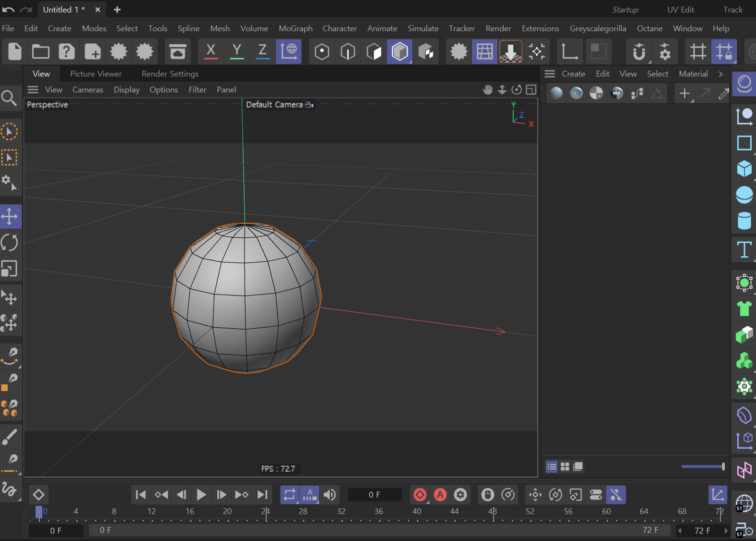Toggle X axis lock
The image size is (756, 541).
[211, 51]
